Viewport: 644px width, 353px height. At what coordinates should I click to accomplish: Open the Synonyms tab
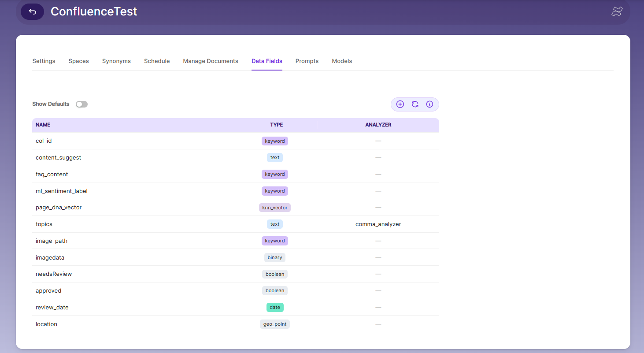click(116, 61)
